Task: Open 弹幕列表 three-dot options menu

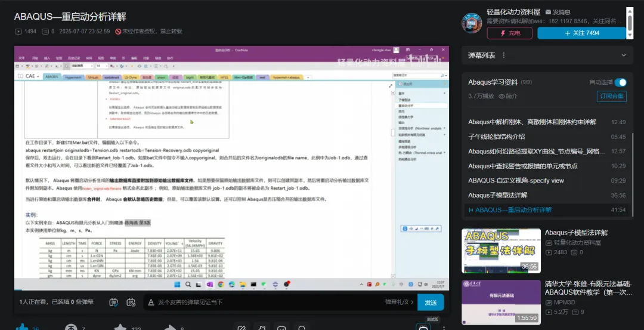Action: (503, 55)
